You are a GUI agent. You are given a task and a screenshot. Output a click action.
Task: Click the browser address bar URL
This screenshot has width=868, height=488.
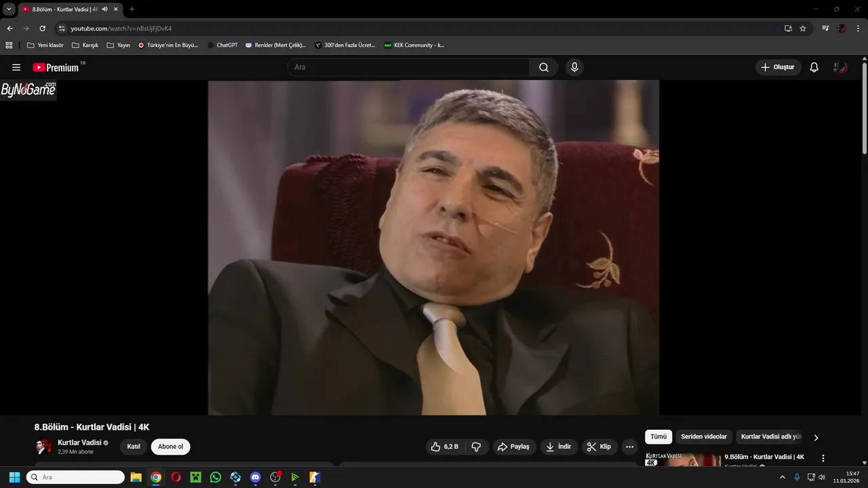tap(121, 28)
